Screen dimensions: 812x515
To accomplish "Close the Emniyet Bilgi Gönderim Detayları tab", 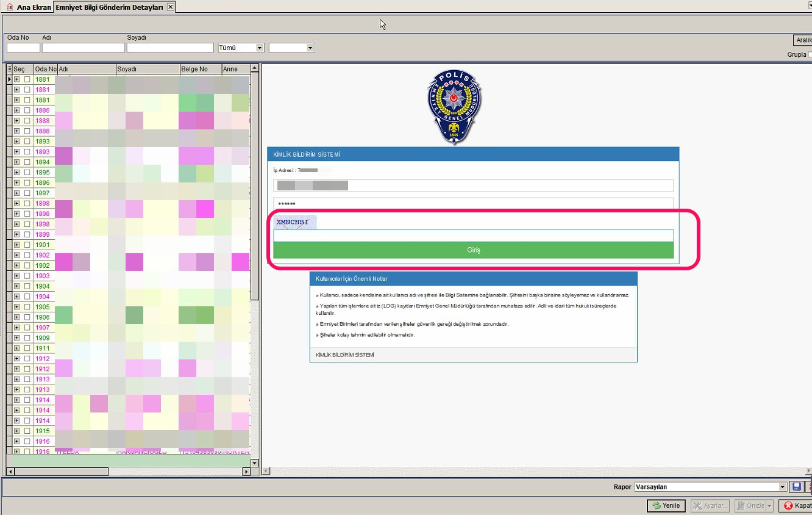I will 170,7.
